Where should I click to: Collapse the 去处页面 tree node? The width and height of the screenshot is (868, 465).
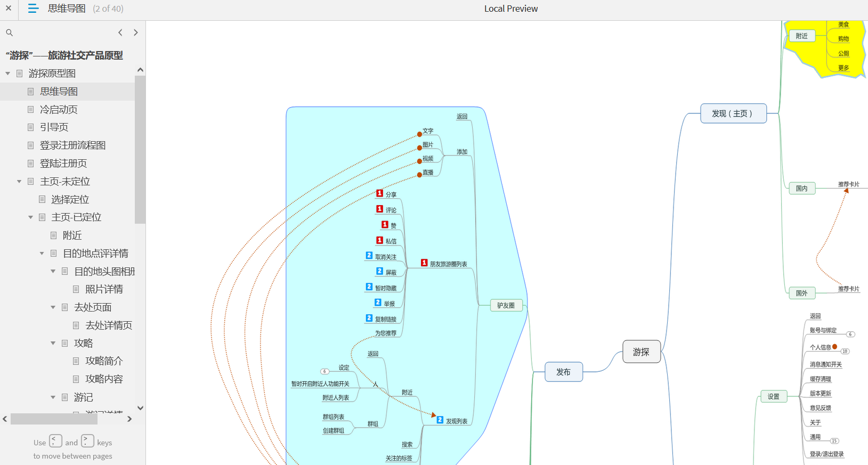click(53, 307)
